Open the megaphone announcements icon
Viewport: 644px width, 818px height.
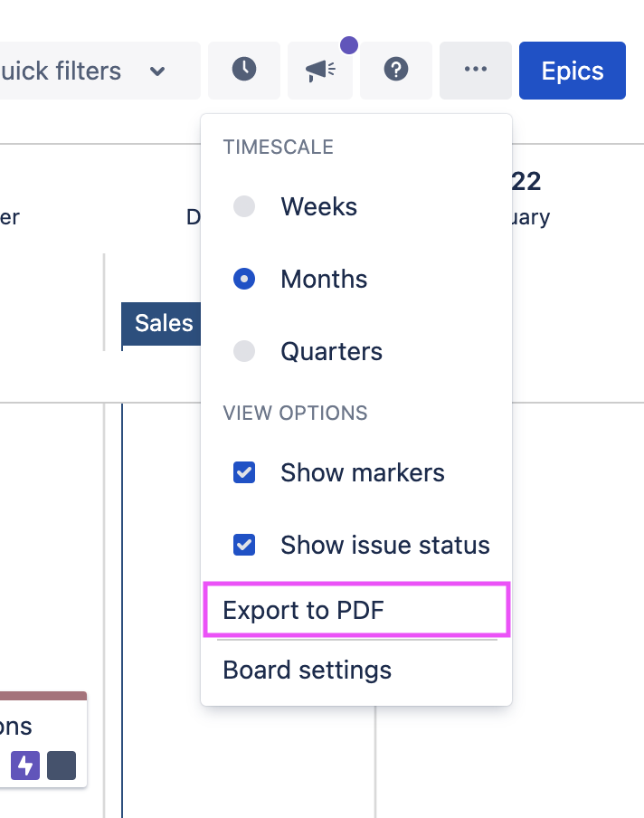pyautogui.click(x=319, y=70)
